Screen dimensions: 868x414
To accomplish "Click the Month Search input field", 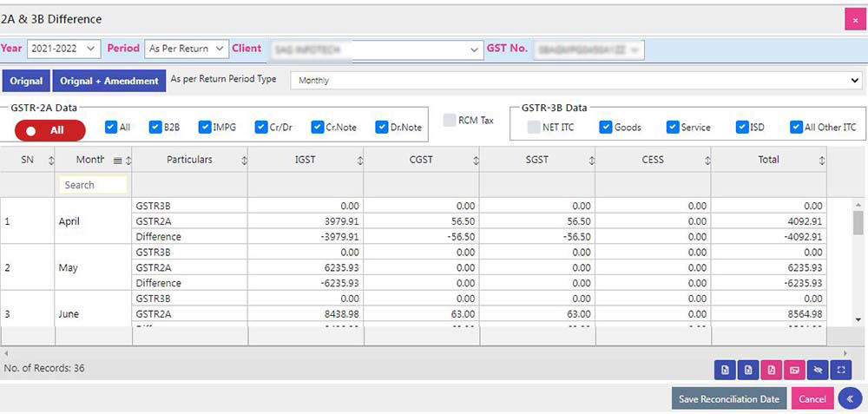I will (93, 185).
